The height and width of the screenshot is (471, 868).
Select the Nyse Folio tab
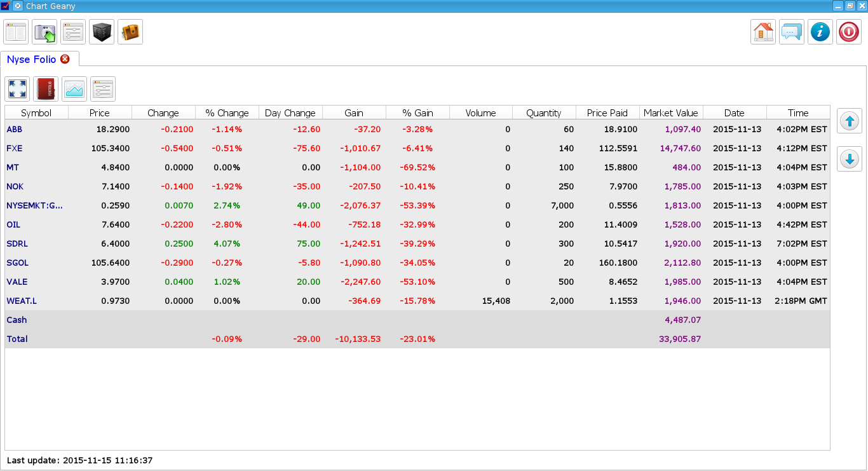tap(32, 59)
